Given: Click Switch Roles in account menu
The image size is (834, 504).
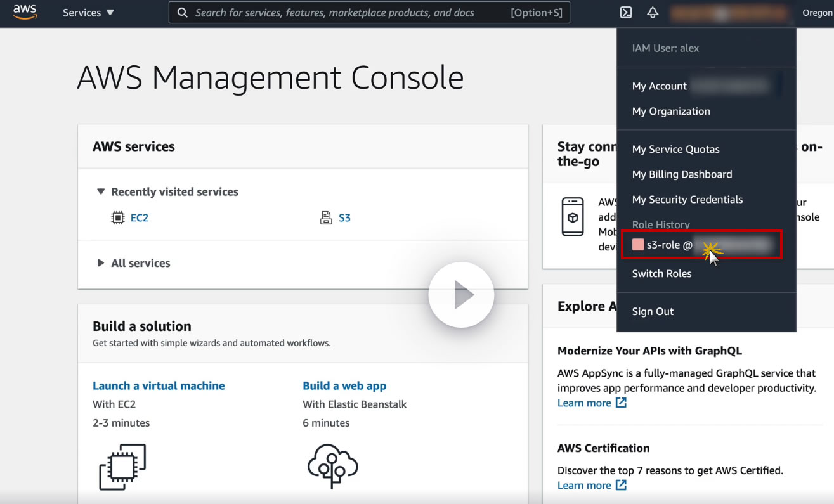Looking at the screenshot, I should (661, 274).
